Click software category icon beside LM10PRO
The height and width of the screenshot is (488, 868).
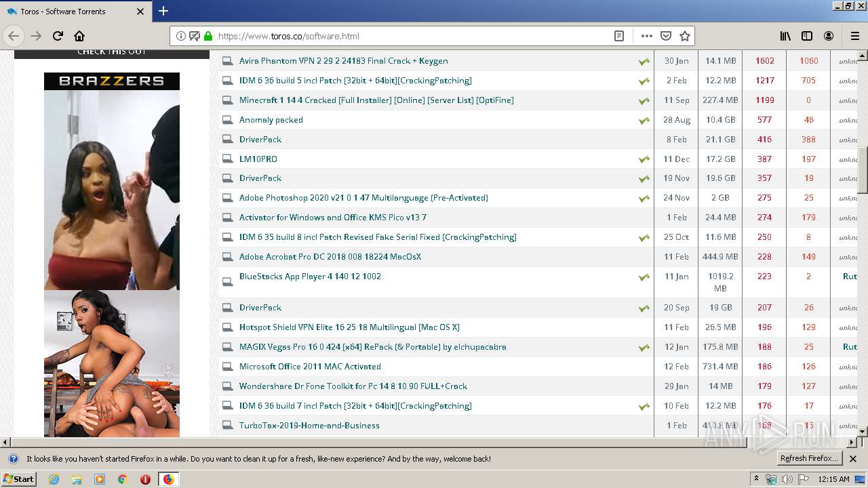pos(228,159)
